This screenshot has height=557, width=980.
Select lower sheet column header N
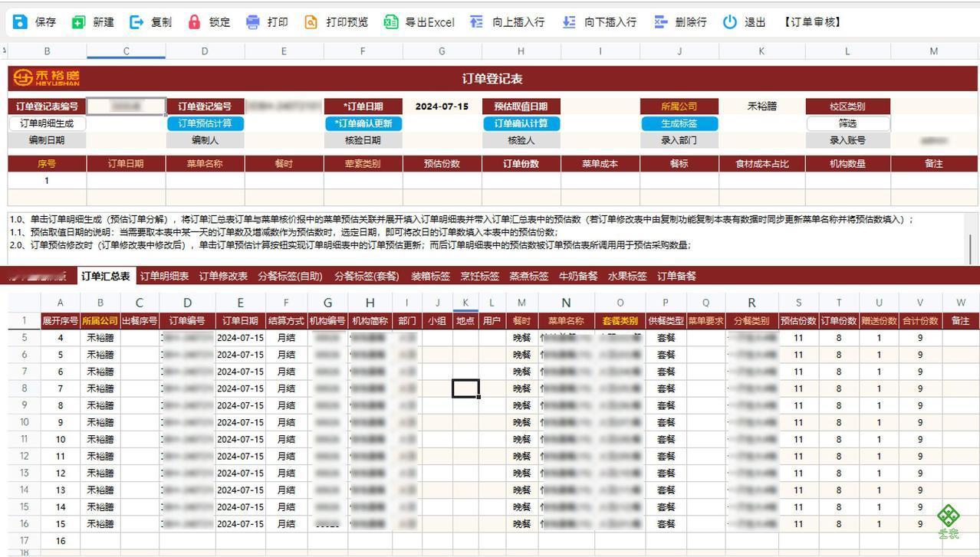pos(566,303)
